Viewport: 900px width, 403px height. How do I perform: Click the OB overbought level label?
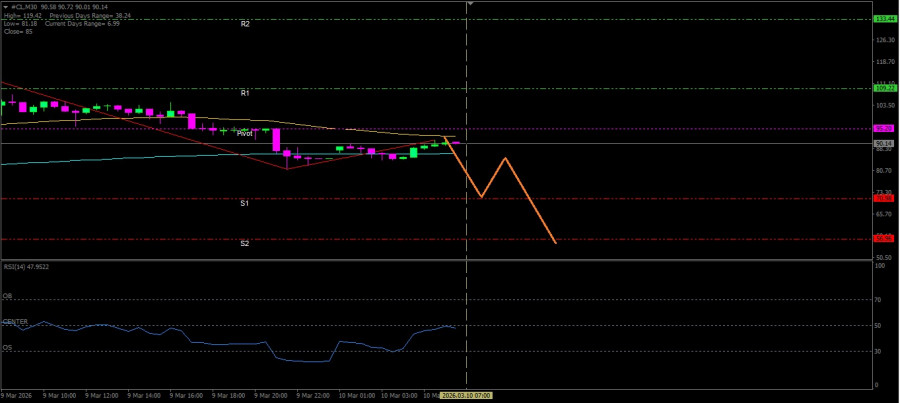tap(7, 296)
